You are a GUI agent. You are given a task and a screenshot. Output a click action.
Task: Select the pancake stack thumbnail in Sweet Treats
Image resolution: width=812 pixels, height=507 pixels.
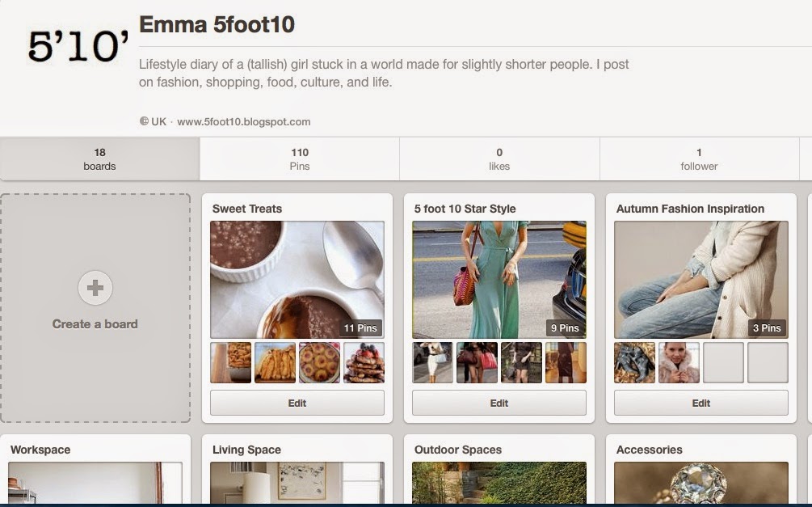(x=364, y=362)
